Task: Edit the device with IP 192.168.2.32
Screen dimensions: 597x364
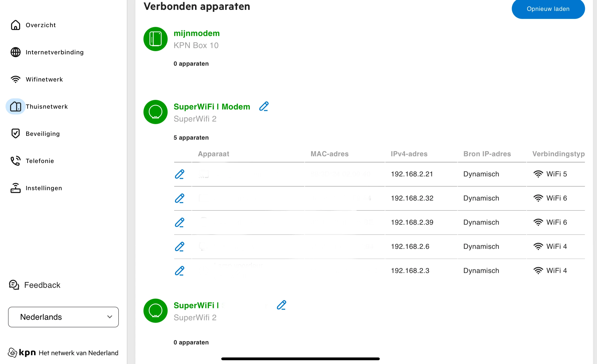Action: tap(179, 198)
